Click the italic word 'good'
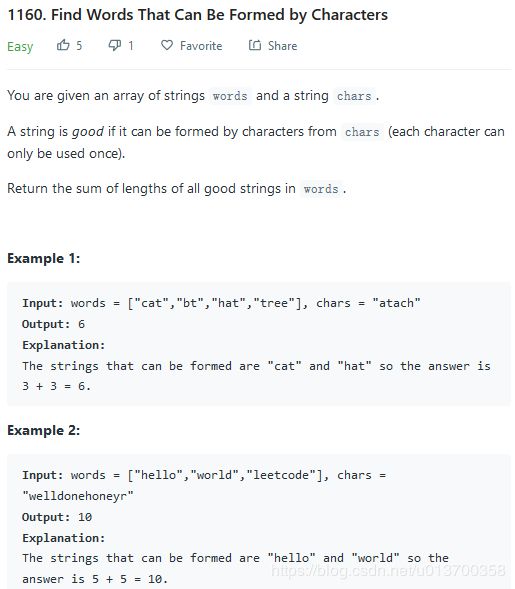Viewport: 515px width, 589px height. point(88,132)
